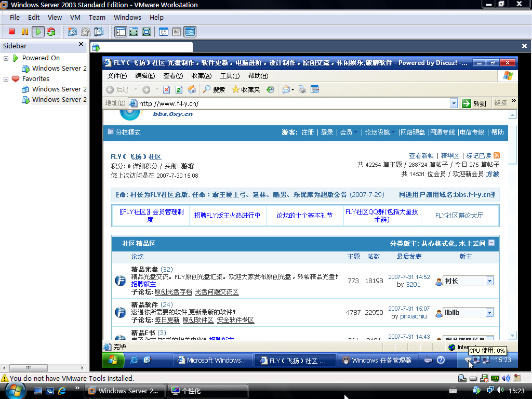Click the IE Mail envelope button
The height and width of the screenshot is (399, 532).
pos(286,89)
